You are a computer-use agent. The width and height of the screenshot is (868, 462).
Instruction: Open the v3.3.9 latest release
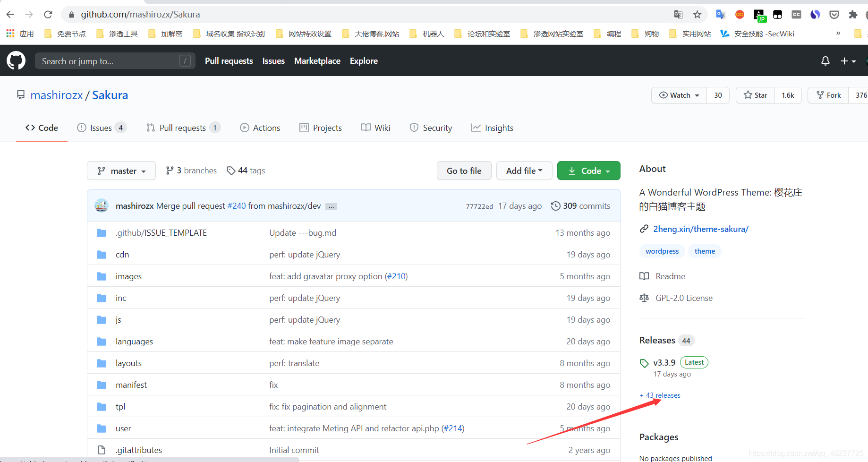click(664, 362)
